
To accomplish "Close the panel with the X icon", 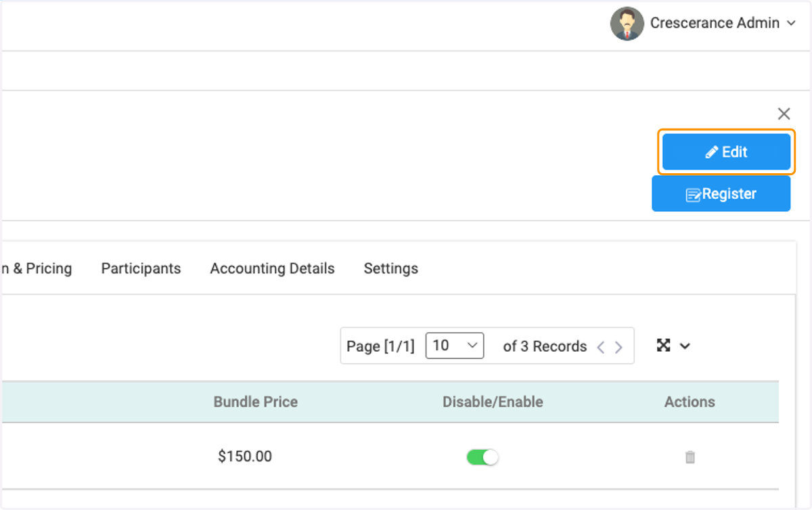I will 784,114.
